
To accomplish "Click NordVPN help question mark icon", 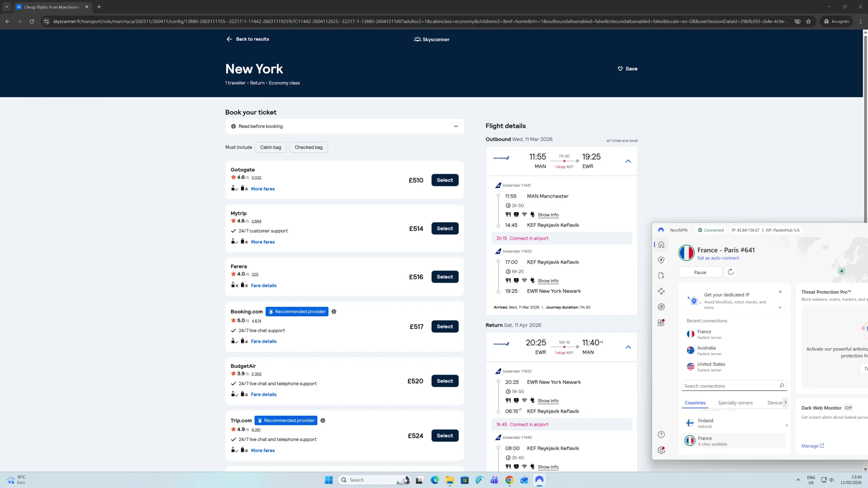I will pos(661,434).
